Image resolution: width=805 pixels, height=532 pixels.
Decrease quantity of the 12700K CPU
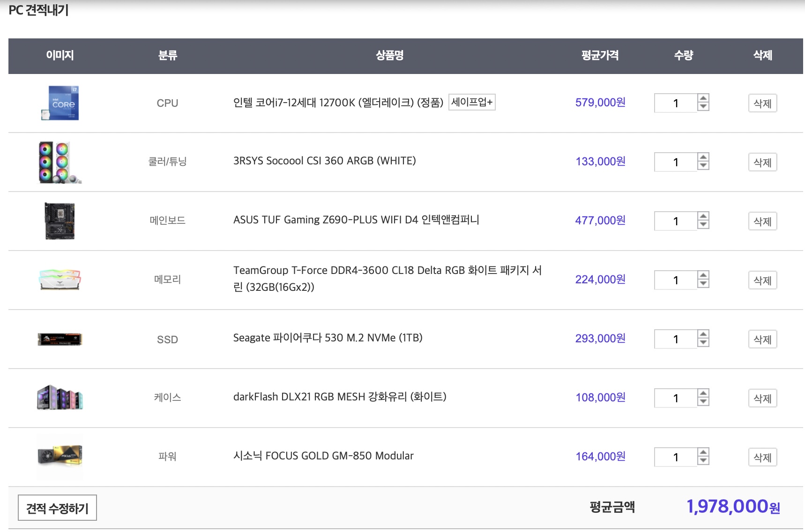703,107
